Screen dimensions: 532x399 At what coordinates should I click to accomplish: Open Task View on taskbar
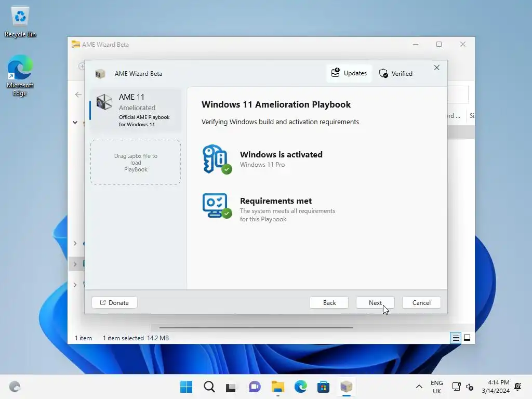tap(231, 387)
